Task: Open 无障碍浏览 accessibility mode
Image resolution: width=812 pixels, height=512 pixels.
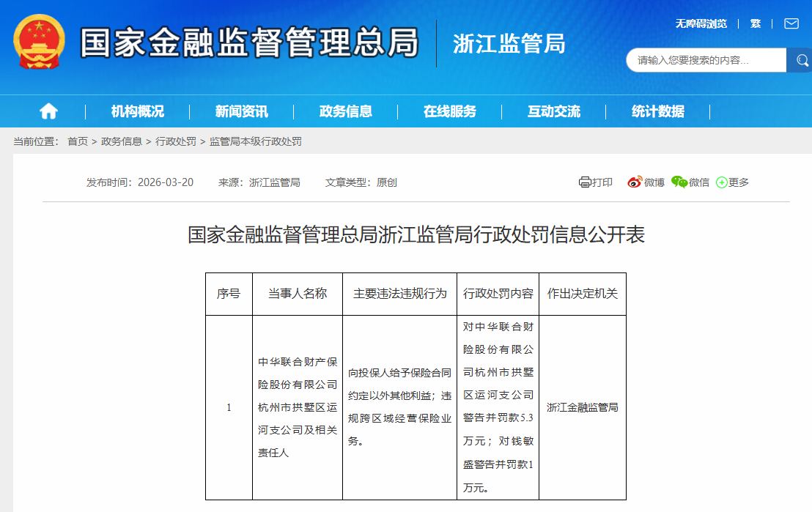Action: coord(701,23)
